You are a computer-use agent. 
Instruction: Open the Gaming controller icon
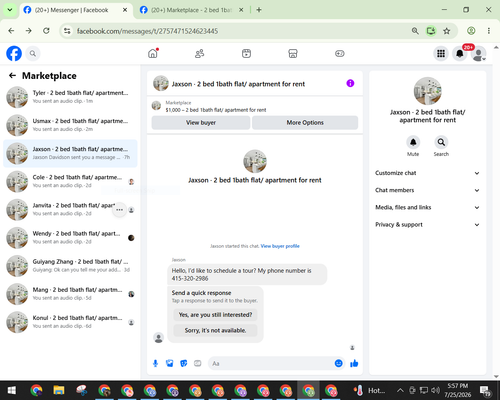(x=340, y=53)
